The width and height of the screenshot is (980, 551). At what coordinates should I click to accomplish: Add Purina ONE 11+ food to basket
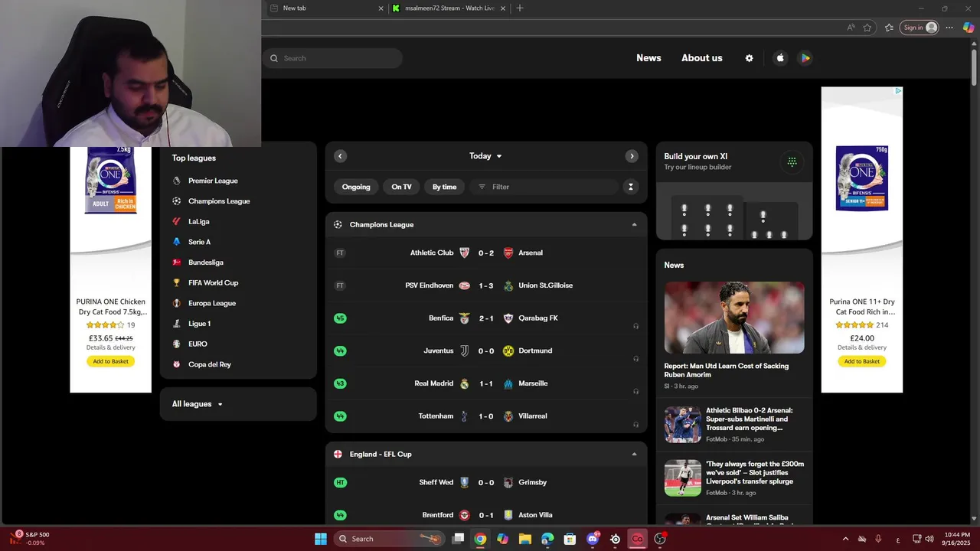(x=862, y=361)
